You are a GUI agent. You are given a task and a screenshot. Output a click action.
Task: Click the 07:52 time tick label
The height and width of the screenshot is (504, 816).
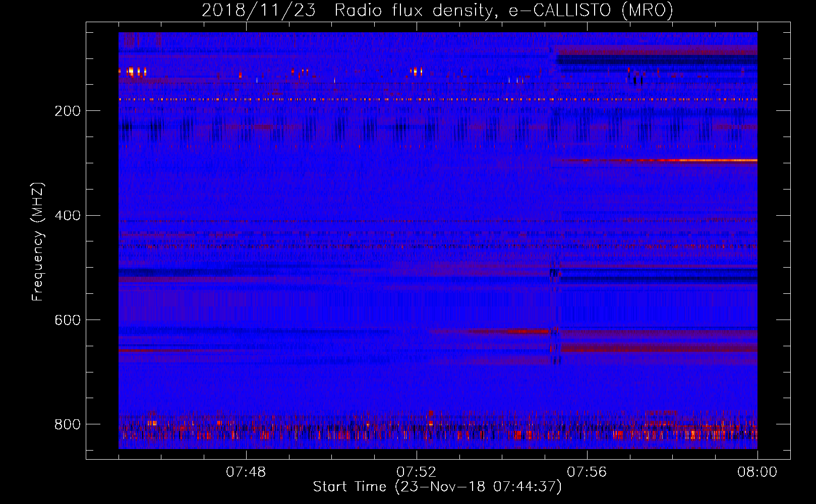(417, 472)
